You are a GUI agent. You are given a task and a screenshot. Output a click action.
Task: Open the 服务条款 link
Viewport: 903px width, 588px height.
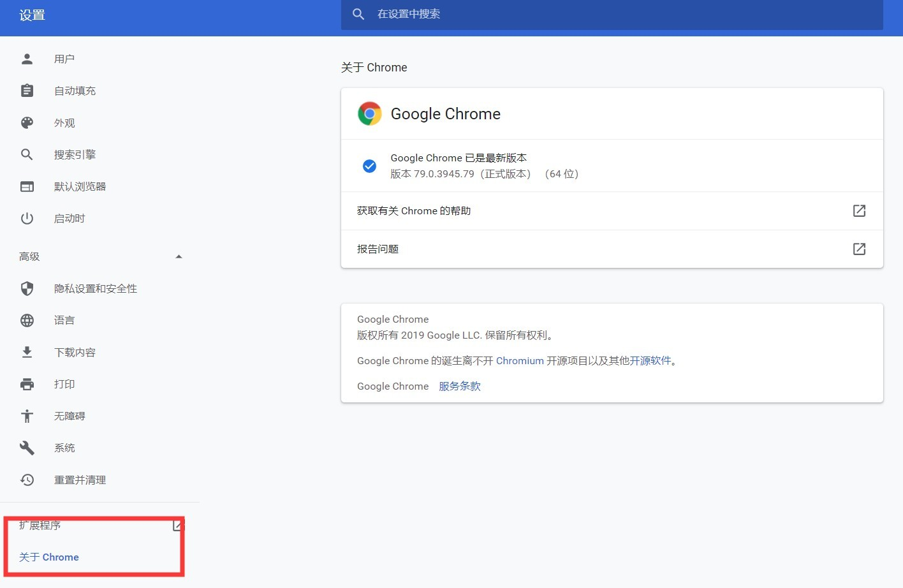click(460, 386)
